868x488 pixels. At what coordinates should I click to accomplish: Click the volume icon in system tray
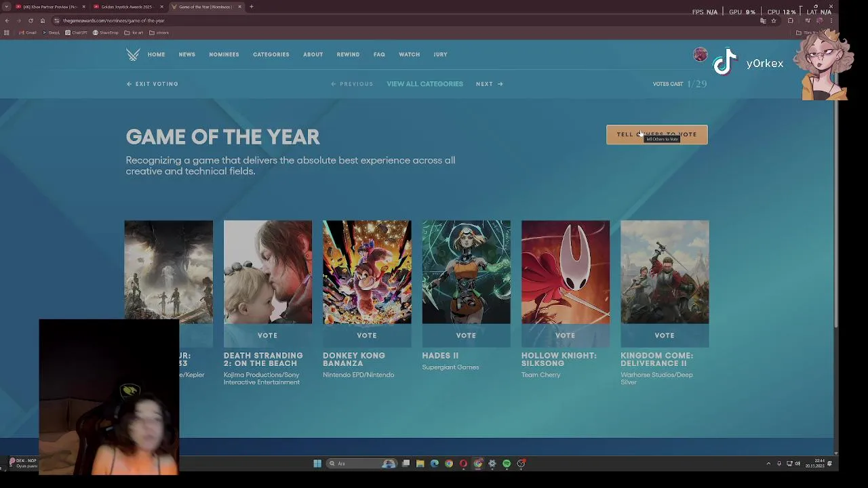pyautogui.click(x=797, y=464)
